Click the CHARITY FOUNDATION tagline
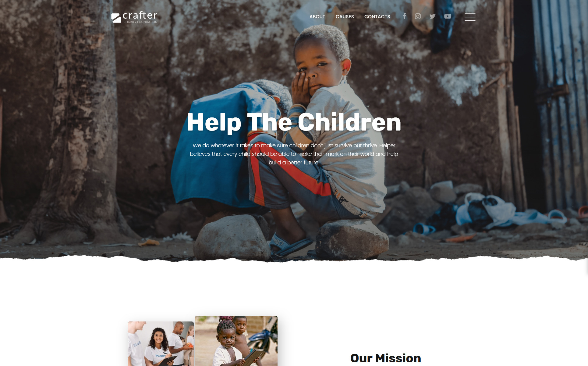 [140, 22]
